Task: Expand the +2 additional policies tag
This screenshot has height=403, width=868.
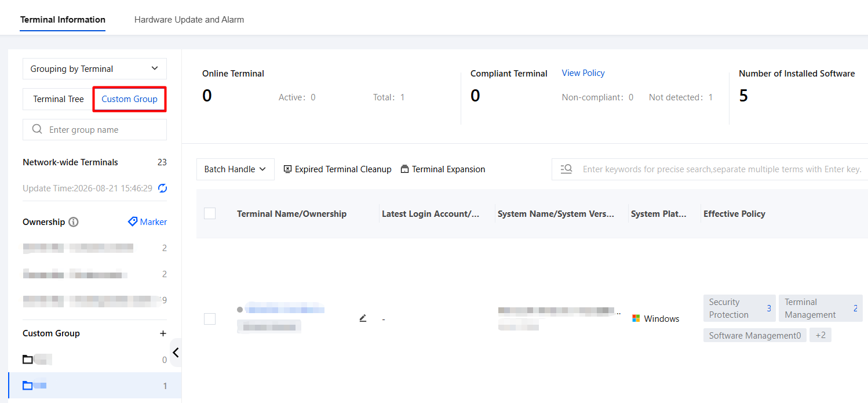Action: pos(820,335)
